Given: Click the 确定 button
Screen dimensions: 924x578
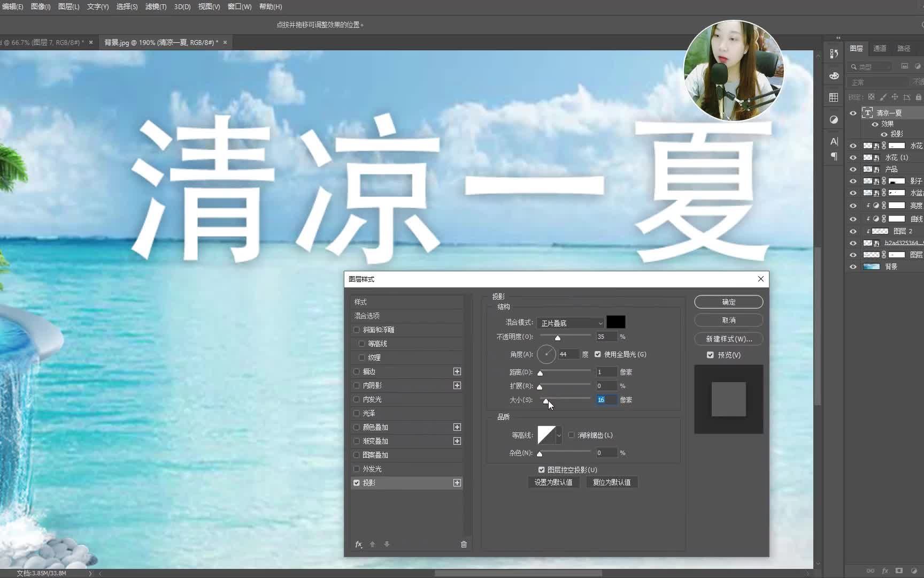Looking at the screenshot, I should [x=728, y=302].
